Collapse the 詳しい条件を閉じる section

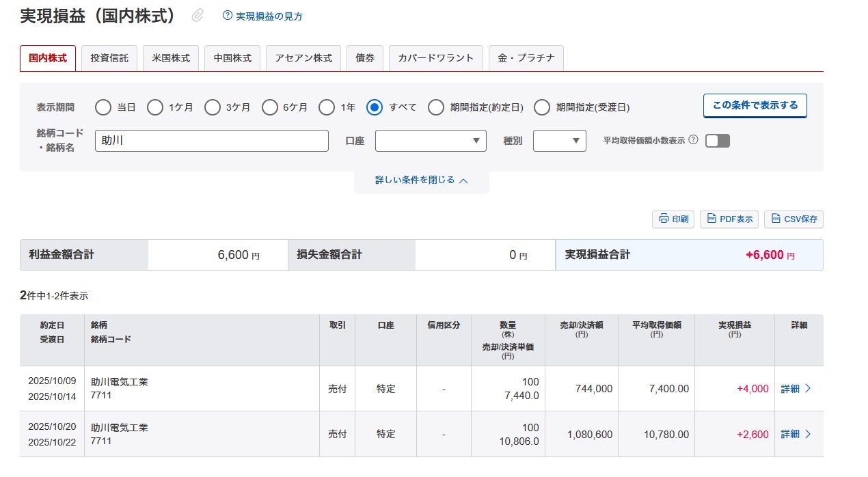pyautogui.click(x=421, y=180)
